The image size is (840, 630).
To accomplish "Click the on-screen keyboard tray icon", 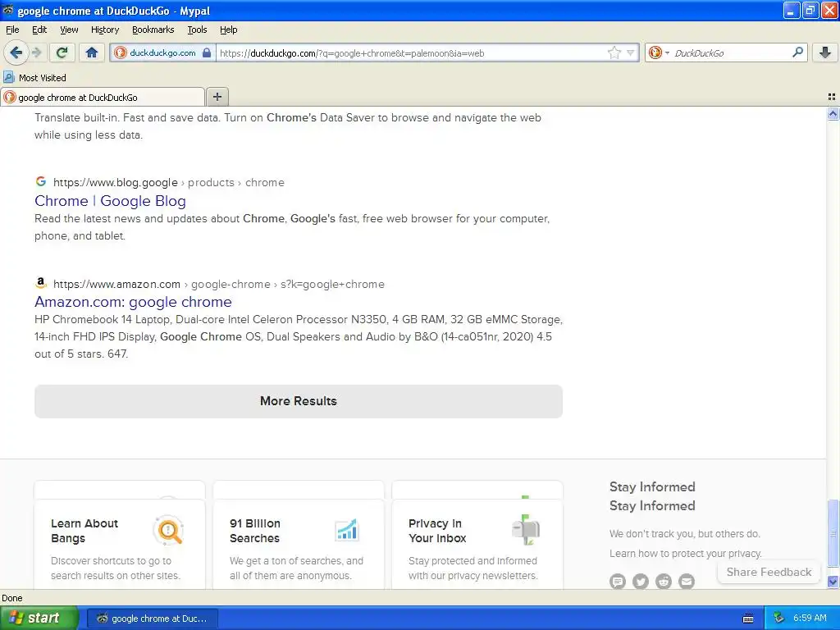I will pos(748,619).
